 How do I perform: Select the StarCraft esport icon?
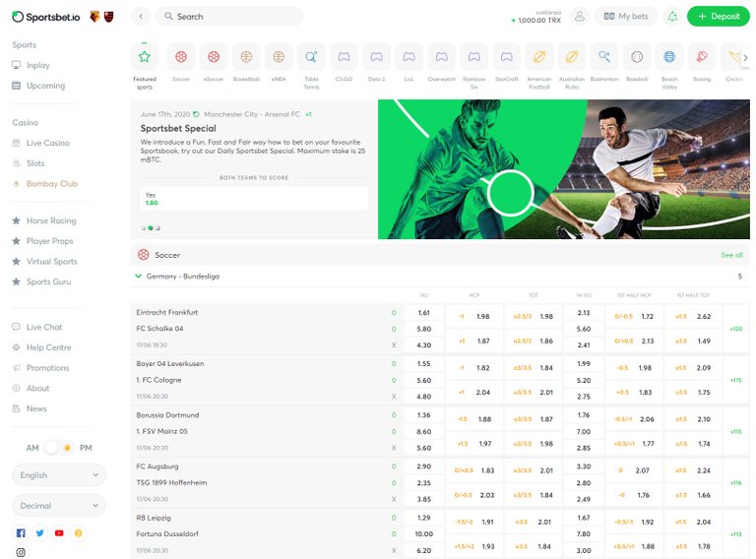point(507,57)
